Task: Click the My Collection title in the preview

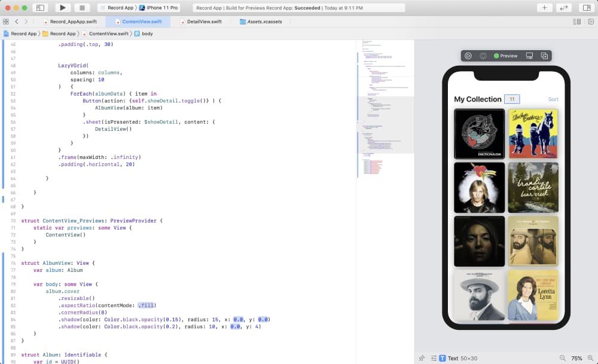Action: (477, 99)
